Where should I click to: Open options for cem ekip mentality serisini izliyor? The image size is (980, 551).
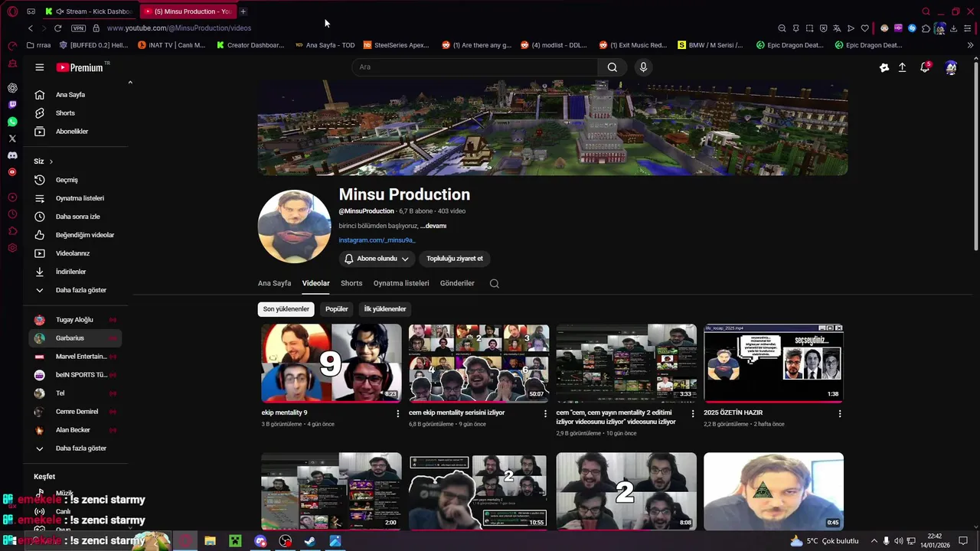(545, 413)
